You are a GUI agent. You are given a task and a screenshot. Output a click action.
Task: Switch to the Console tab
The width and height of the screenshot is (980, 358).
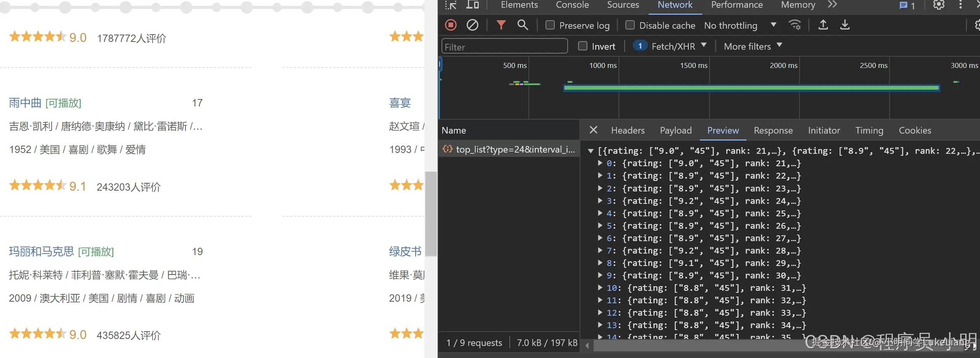tap(572, 5)
